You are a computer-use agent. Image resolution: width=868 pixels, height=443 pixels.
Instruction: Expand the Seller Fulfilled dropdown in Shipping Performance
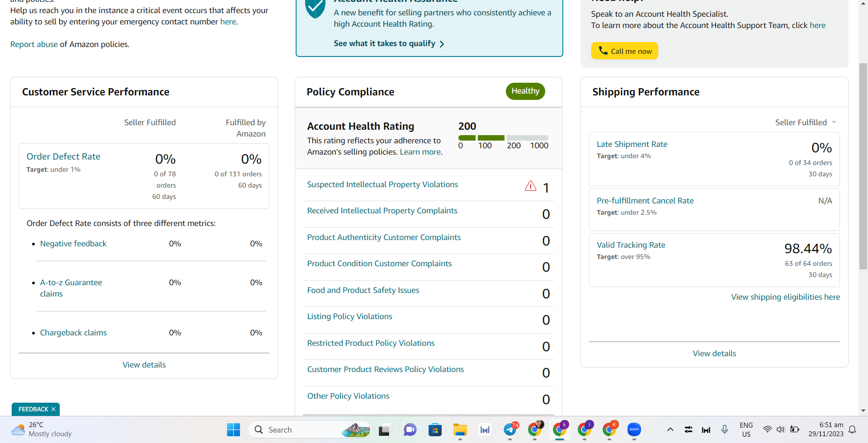click(806, 123)
